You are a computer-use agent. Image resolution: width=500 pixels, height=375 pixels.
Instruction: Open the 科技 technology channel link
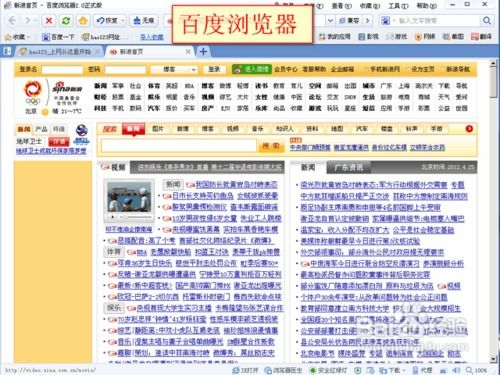[100, 108]
